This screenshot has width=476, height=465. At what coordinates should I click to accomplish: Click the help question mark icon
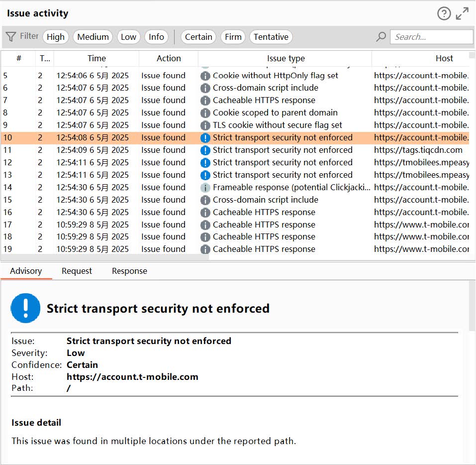[444, 13]
